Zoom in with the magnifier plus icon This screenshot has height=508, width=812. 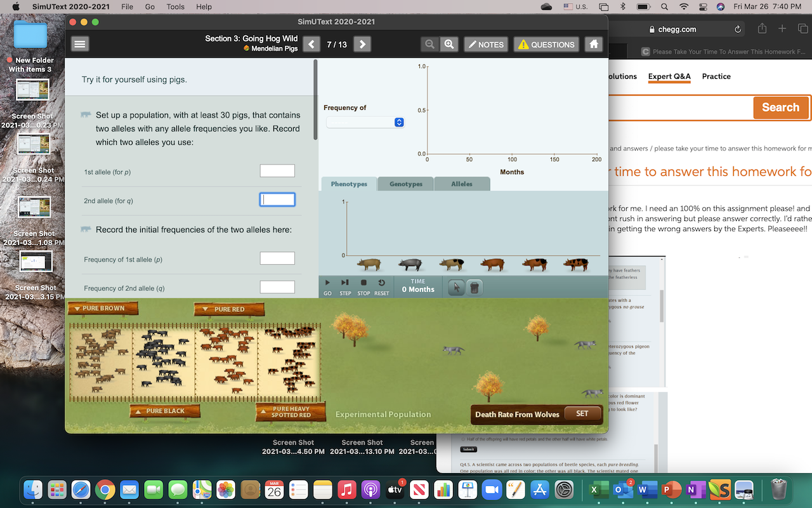(x=449, y=44)
